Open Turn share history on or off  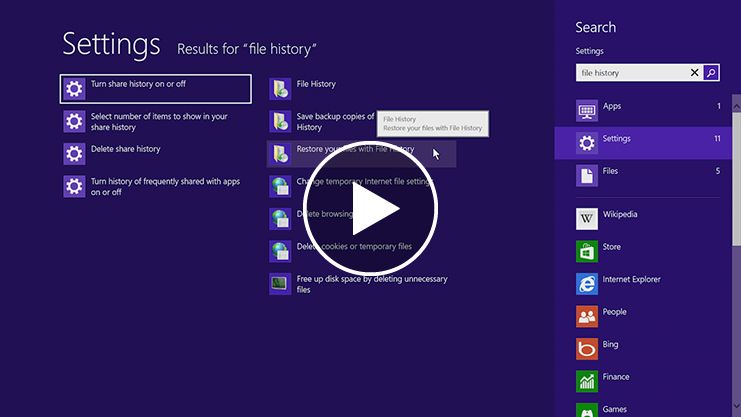[x=155, y=89]
